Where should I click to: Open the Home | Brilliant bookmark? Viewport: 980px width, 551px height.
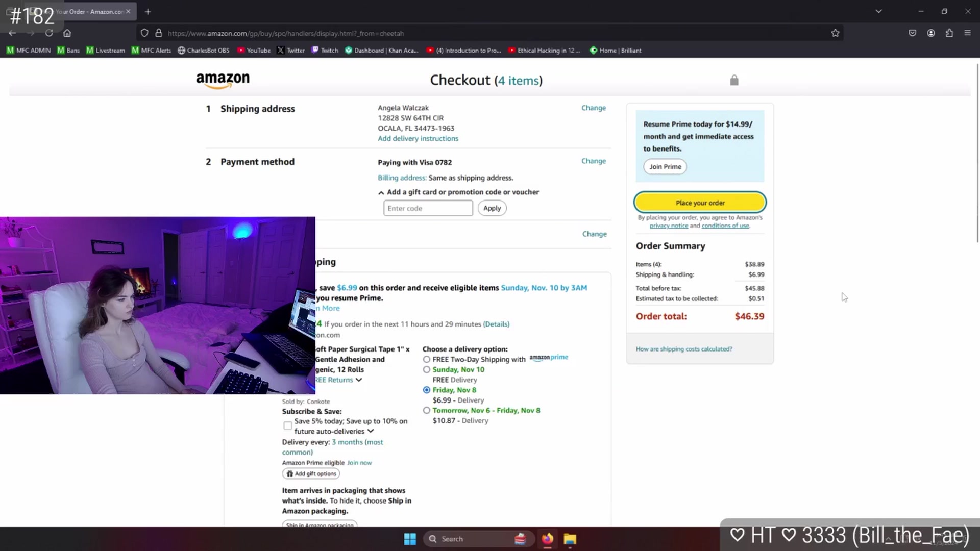coord(616,51)
